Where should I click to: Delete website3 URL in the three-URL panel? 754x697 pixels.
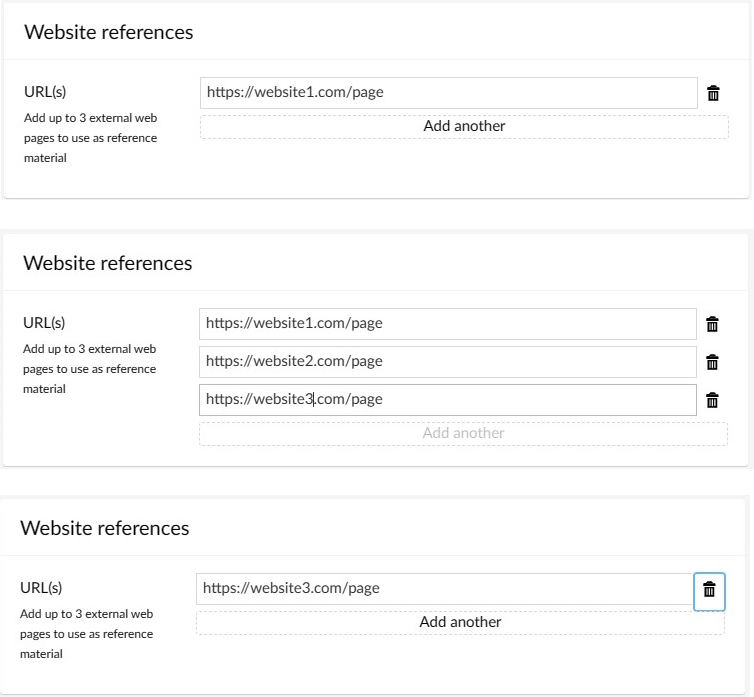tap(712, 400)
